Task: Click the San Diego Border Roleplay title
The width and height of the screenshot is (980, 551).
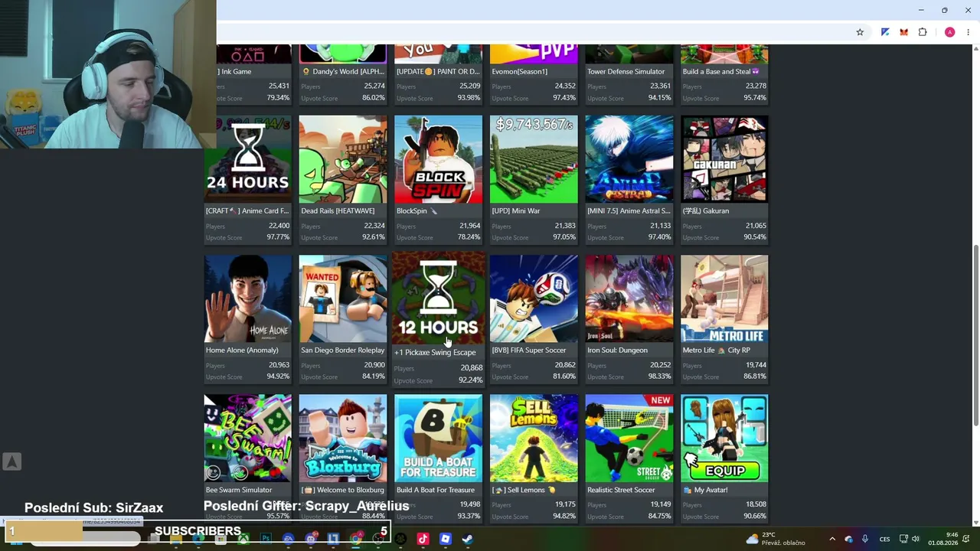Action: point(343,350)
